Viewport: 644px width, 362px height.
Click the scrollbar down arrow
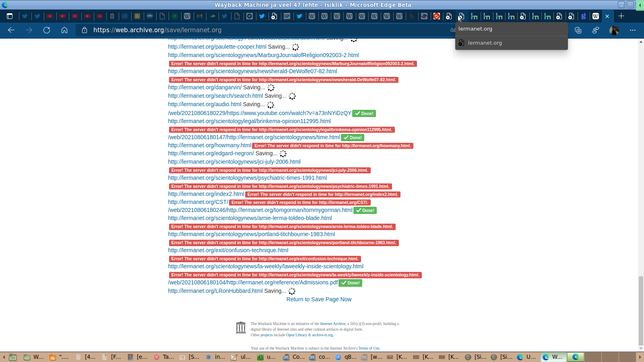point(641,348)
